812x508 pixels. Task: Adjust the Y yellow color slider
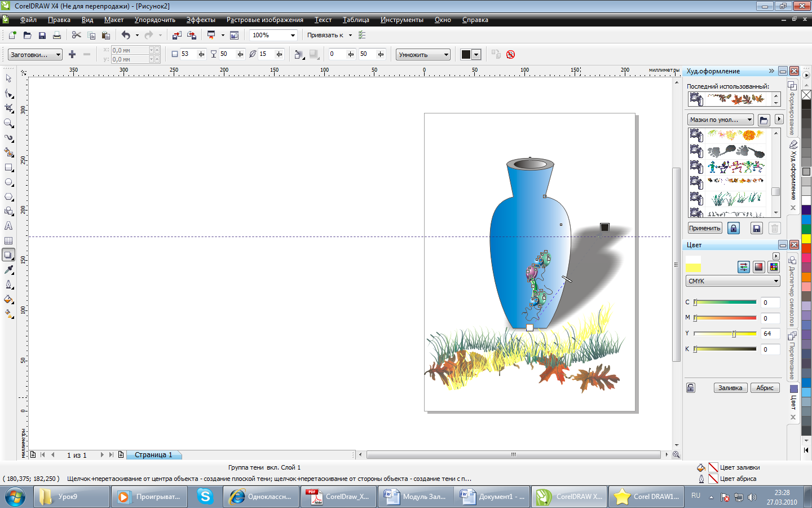point(734,334)
